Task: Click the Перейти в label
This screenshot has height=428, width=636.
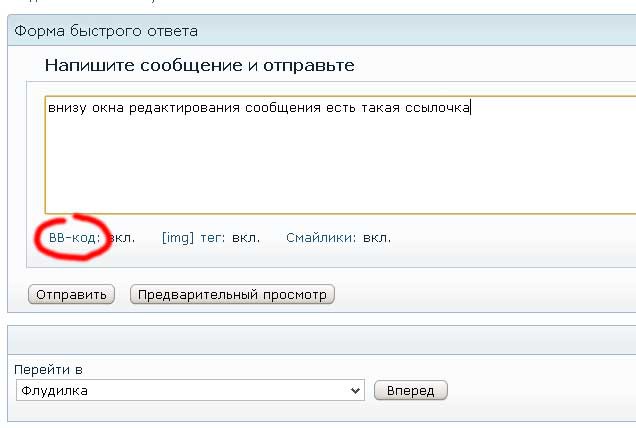Action: point(48,370)
